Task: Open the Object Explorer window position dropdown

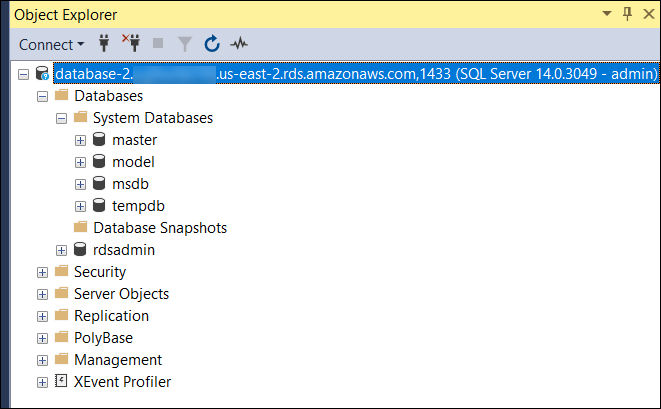Action: [607, 13]
